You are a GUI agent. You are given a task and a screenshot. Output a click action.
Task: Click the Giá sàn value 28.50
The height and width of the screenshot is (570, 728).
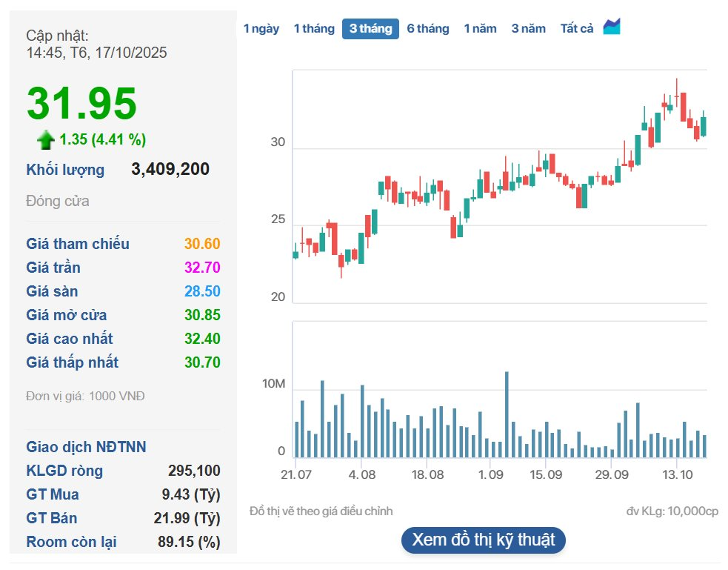click(x=202, y=291)
